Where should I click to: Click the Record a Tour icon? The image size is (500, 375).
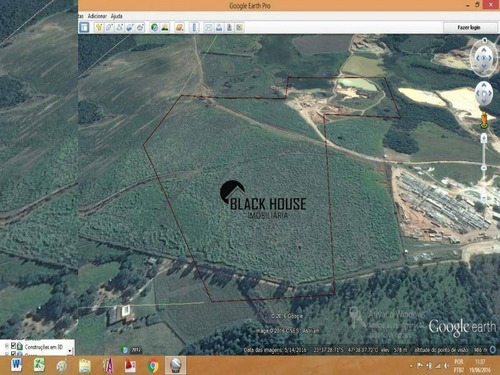pos(140,27)
